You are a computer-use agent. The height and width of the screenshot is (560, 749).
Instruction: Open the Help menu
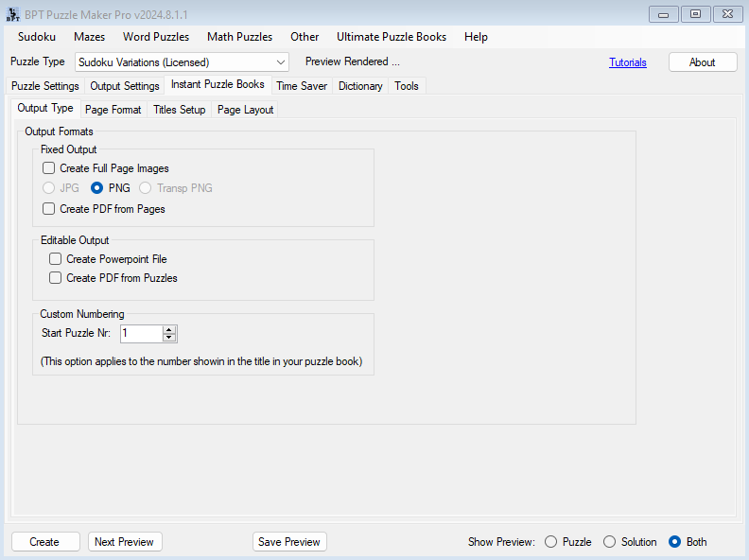point(476,37)
